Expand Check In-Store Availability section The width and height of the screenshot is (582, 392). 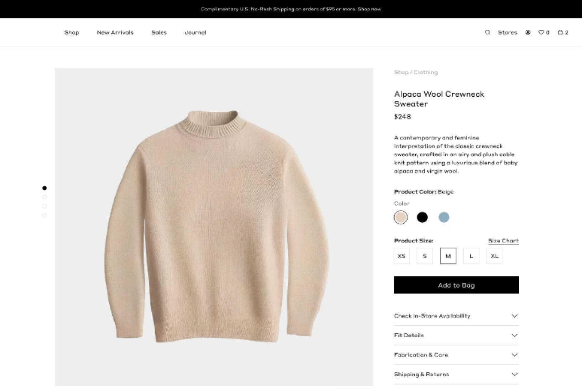(456, 316)
